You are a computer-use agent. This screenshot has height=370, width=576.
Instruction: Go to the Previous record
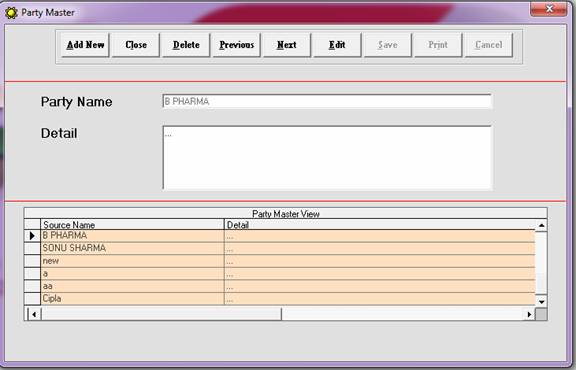pos(237,45)
